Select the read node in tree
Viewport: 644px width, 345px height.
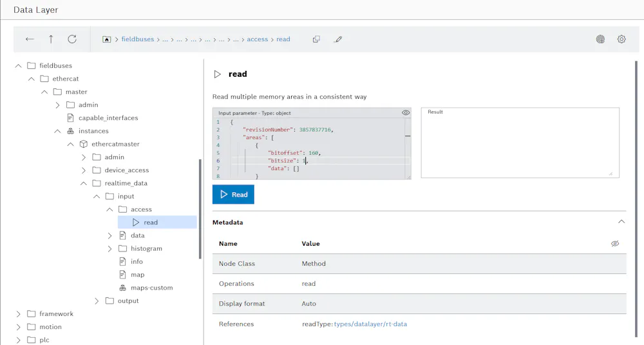coord(157,222)
